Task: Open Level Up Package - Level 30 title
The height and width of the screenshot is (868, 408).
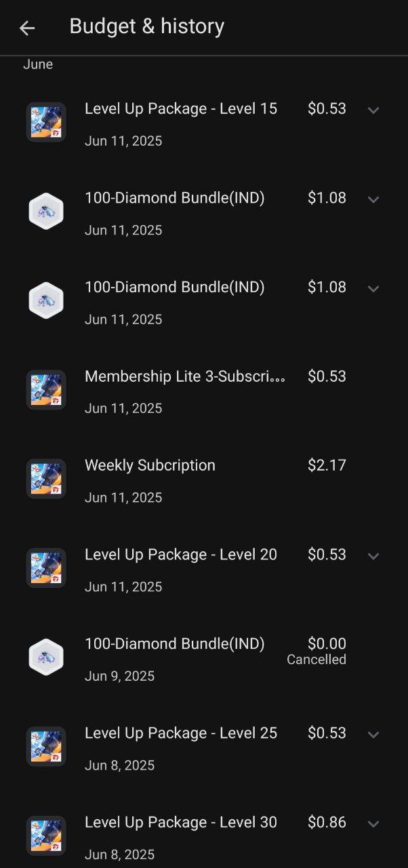Action: [180, 823]
